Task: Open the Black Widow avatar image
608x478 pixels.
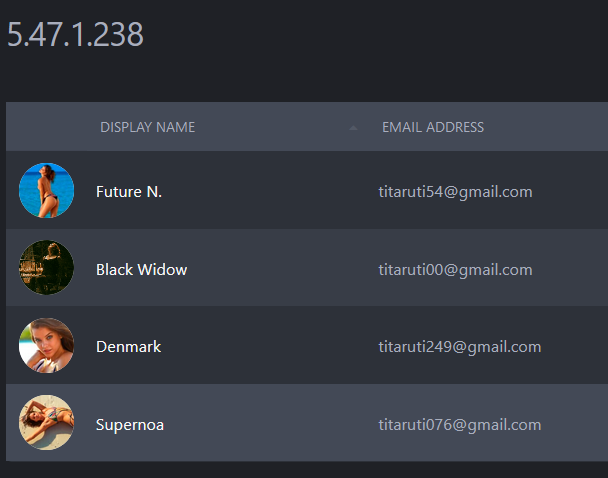Action: tap(46, 268)
